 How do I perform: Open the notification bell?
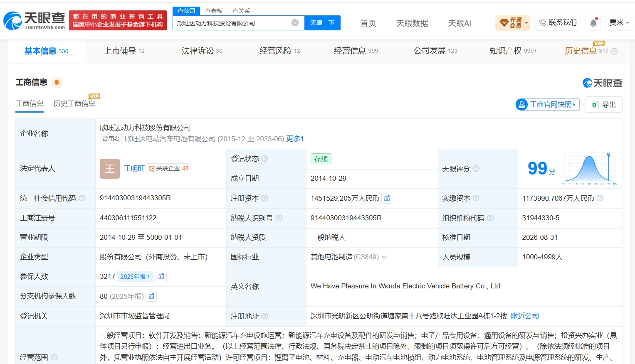coord(593,23)
